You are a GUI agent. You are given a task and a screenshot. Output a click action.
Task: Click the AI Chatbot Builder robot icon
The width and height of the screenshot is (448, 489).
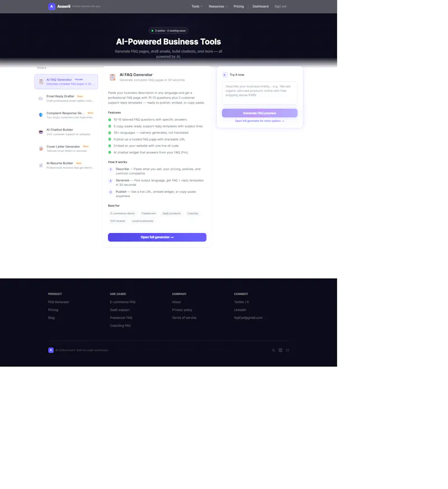click(x=41, y=132)
